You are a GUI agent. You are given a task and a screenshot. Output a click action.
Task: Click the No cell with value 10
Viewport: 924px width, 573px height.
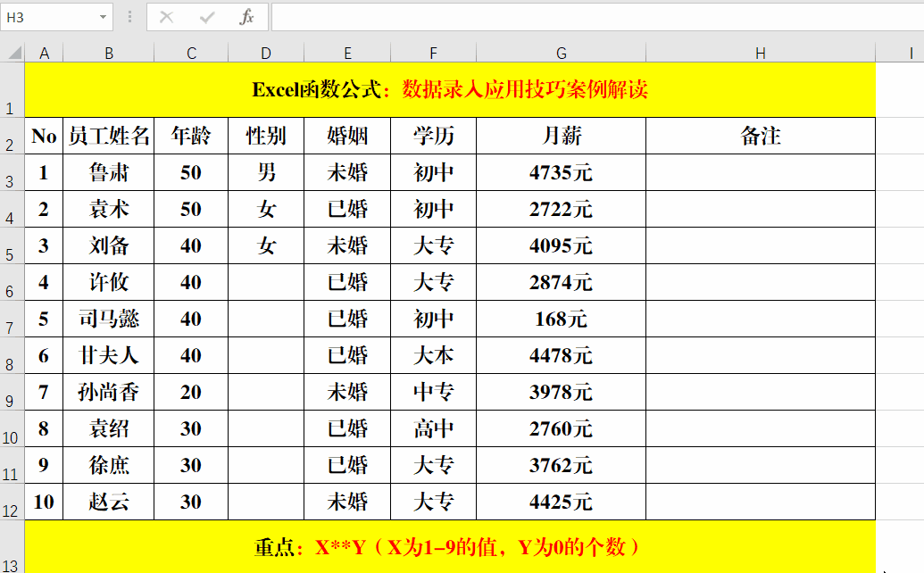click(x=45, y=502)
